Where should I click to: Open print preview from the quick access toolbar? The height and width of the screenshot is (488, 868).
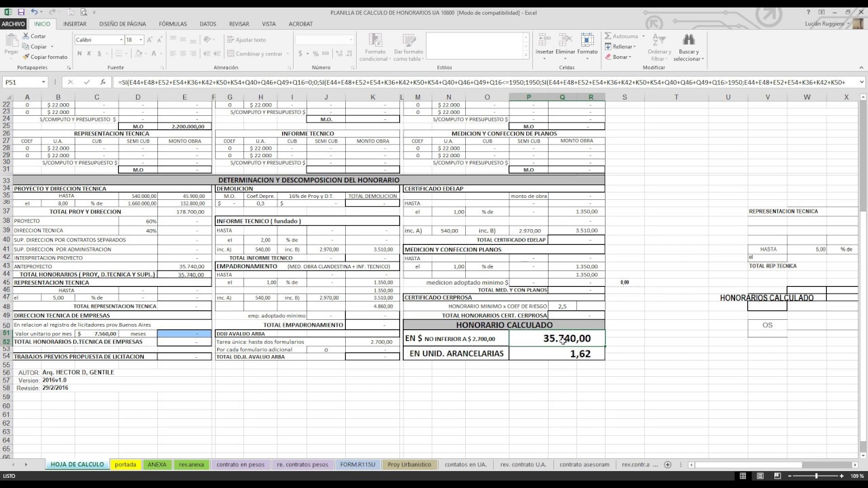click(x=83, y=12)
